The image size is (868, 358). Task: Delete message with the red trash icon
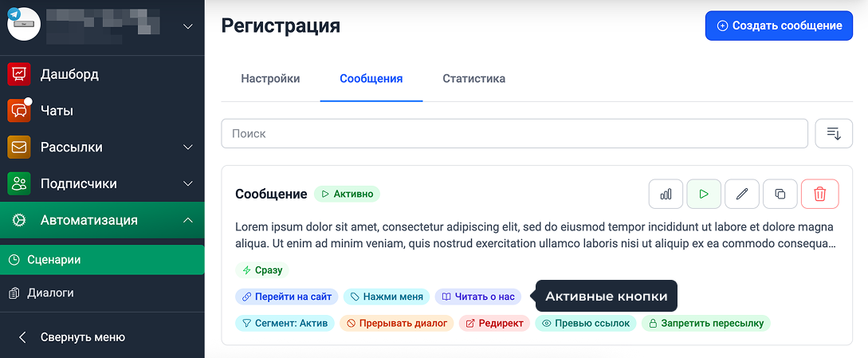coord(819,194)
